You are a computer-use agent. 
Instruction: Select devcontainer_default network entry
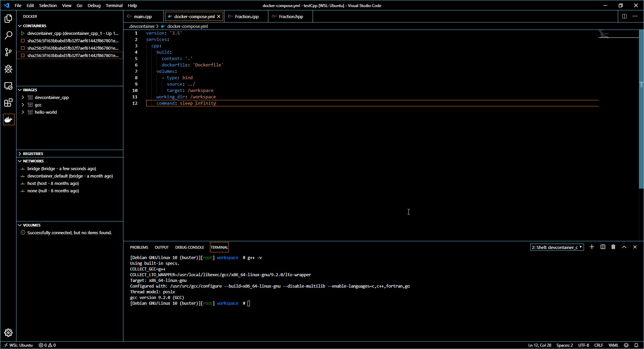point(70,176)
